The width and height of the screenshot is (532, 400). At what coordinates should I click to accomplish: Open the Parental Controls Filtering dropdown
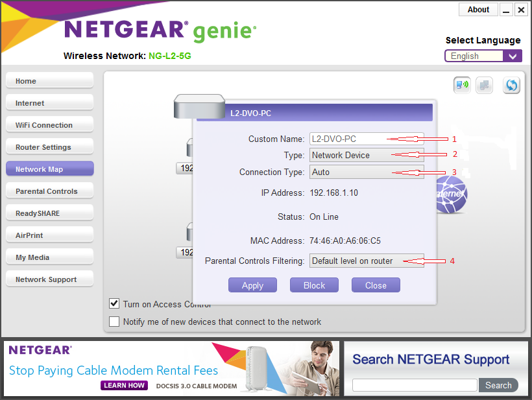366,261
